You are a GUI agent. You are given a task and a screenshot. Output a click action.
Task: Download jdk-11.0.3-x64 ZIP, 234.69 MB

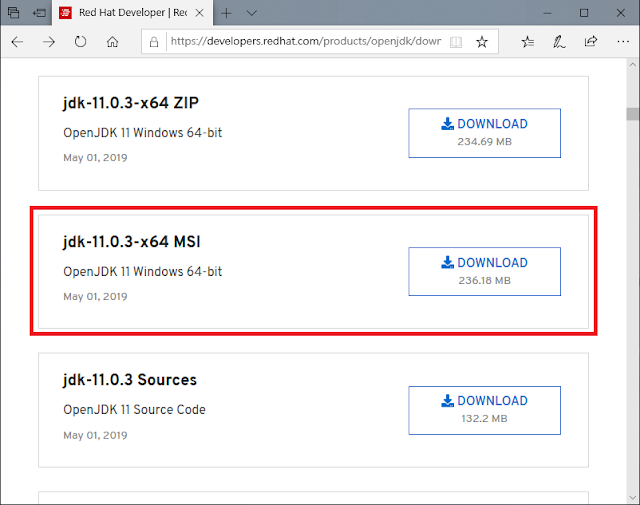[x=484, y=133]
